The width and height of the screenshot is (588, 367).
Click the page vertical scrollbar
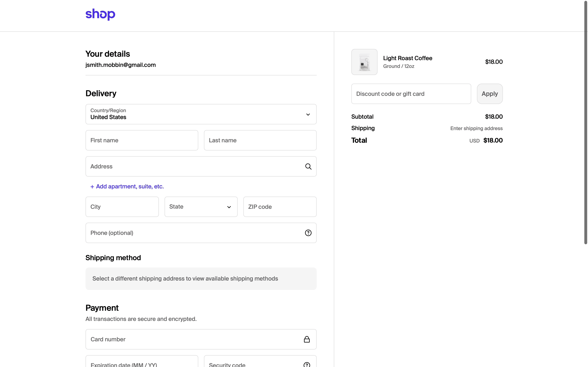[586, 121]
